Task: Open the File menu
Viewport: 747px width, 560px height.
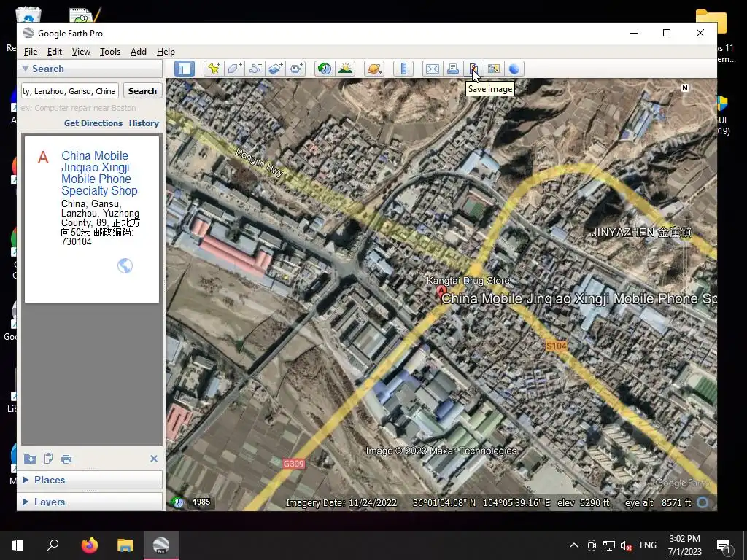Action: [31, 52]
